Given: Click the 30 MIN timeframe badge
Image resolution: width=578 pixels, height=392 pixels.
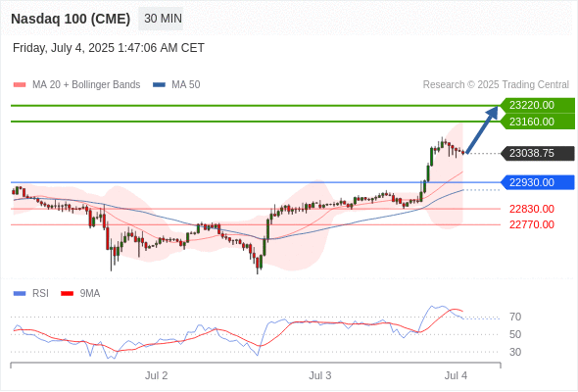Looking at the screenshot, I should [161, 19].
